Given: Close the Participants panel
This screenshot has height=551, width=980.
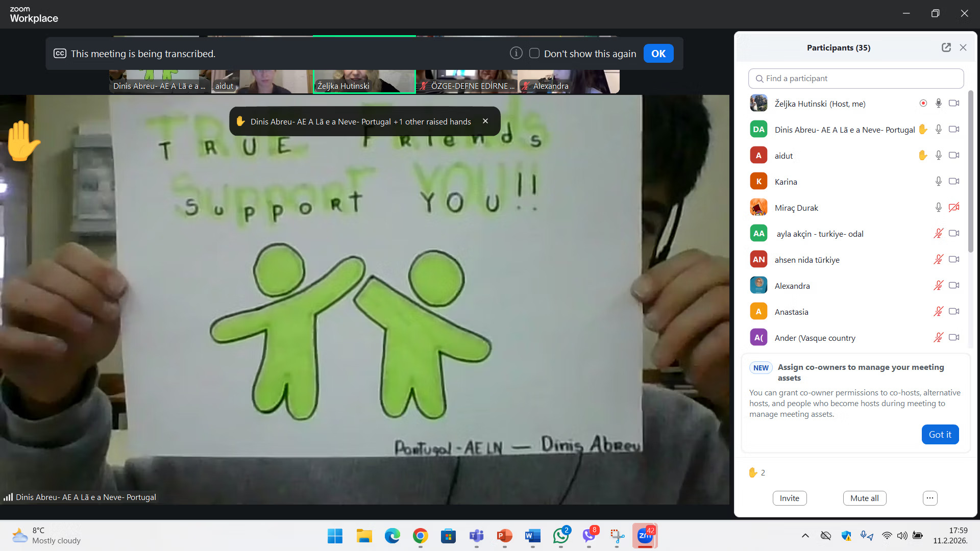Looking at the screenshot, I should [x=963, y=47].
